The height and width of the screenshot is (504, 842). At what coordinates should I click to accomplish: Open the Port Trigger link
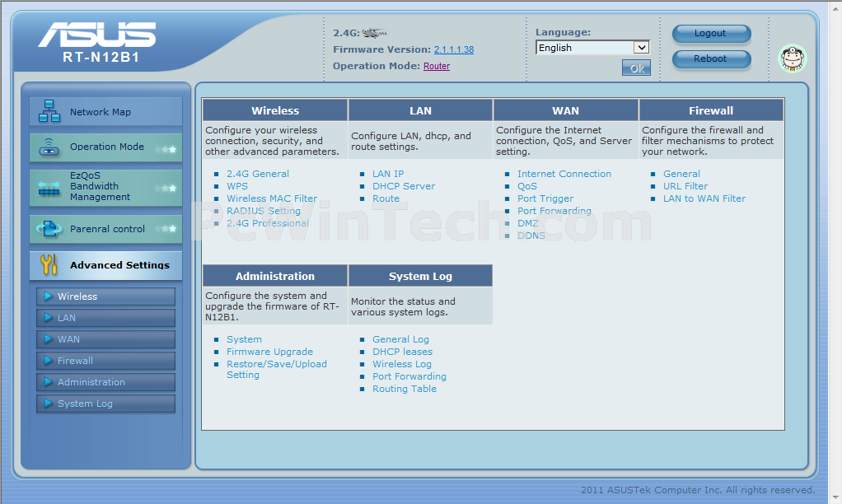545,198
